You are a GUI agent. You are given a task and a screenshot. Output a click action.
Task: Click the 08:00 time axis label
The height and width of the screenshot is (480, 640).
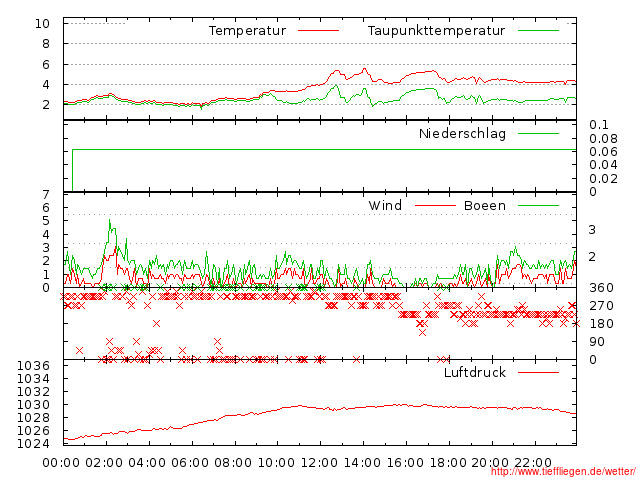233,463
